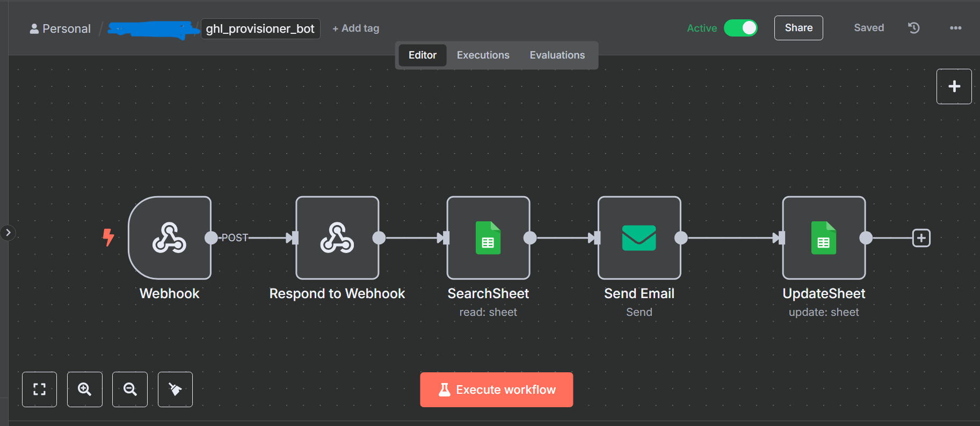This screenshot has height=426, width=980.
Task: Zoom out of the canvas
Action: point(130,389)
